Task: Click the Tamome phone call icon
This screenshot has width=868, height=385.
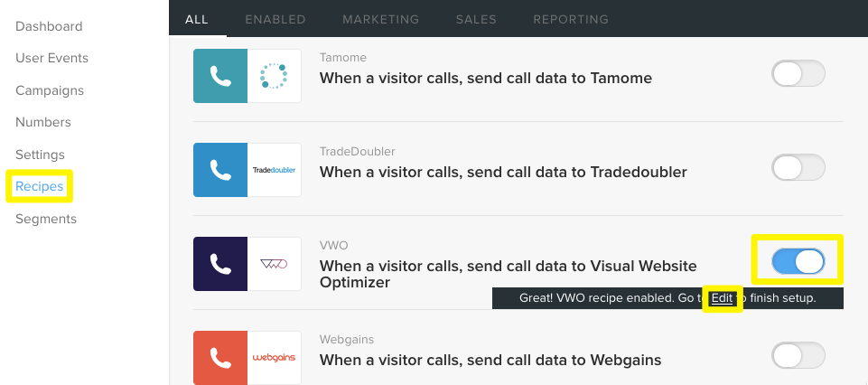Action: [220, 76]
